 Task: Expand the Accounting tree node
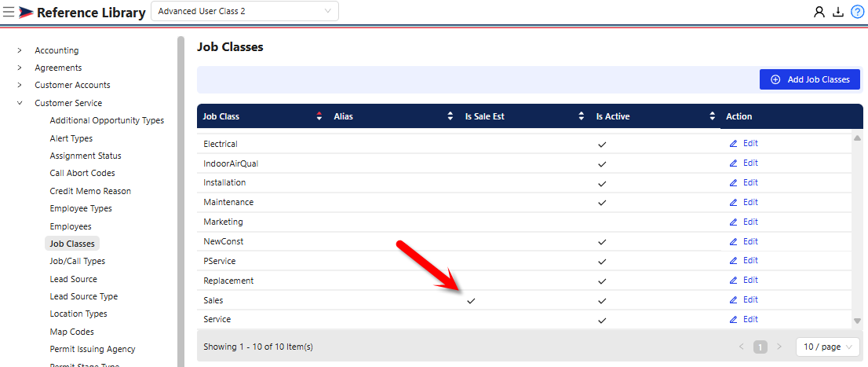[x=20, y=50]
